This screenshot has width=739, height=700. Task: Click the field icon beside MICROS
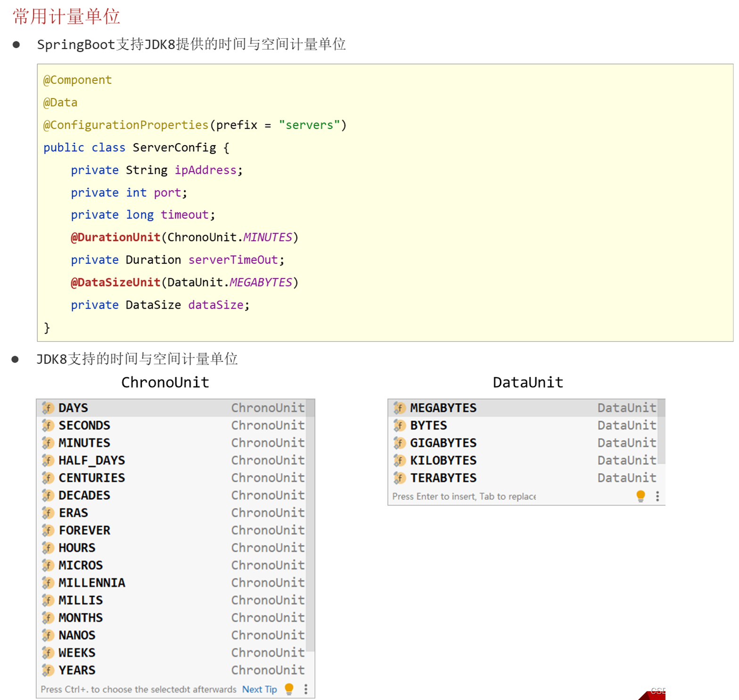[x=48, y=565]
